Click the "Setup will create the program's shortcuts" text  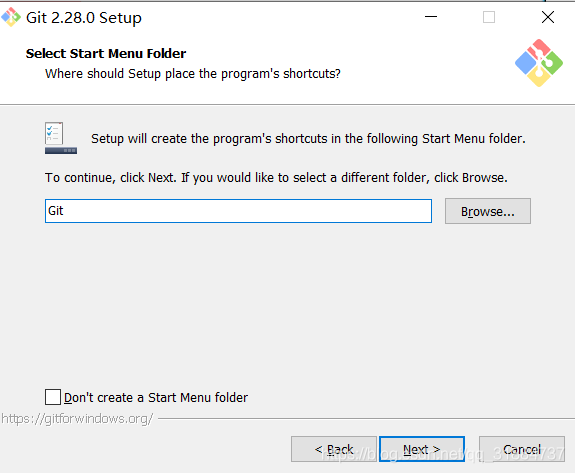[x=308, y=139]
